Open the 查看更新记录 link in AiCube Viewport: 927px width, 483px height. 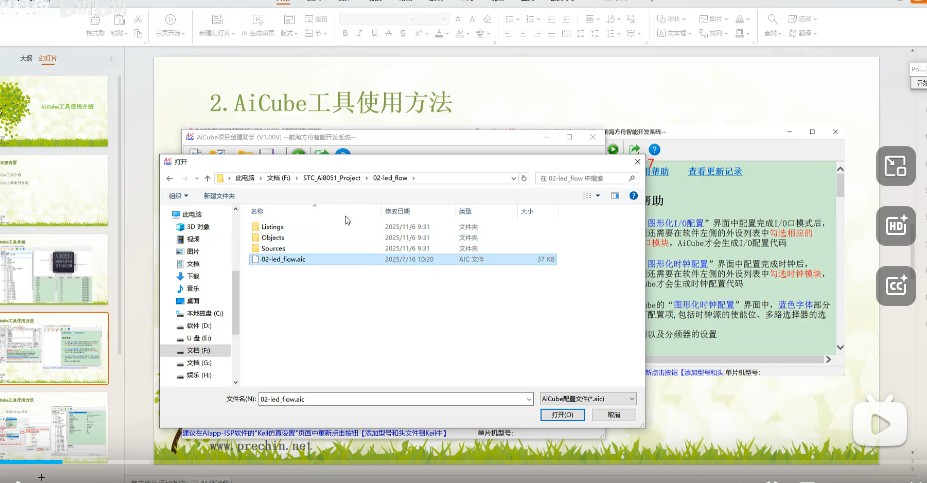point(715,171)
